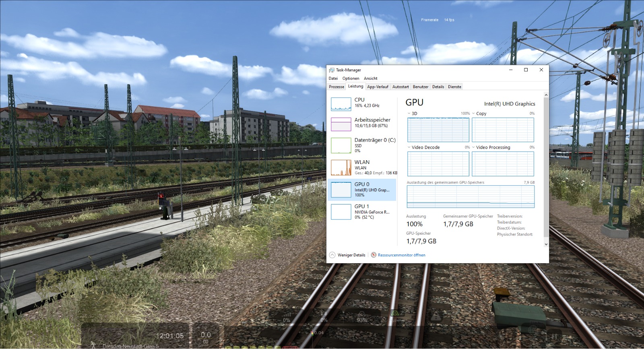The width and height of the screenshot is (644, 349).
Task: Open the Dienste tab
Action: click(x=455, y=87)
